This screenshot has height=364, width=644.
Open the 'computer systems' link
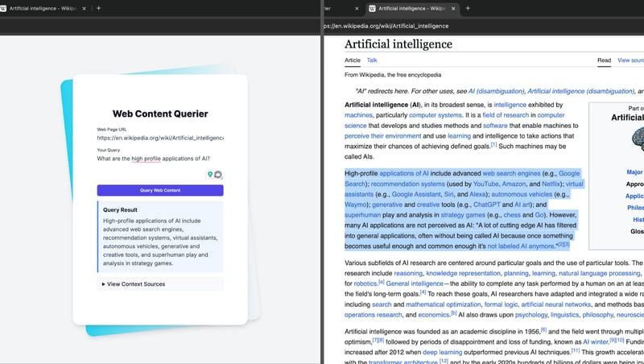[x=436, y=115]
